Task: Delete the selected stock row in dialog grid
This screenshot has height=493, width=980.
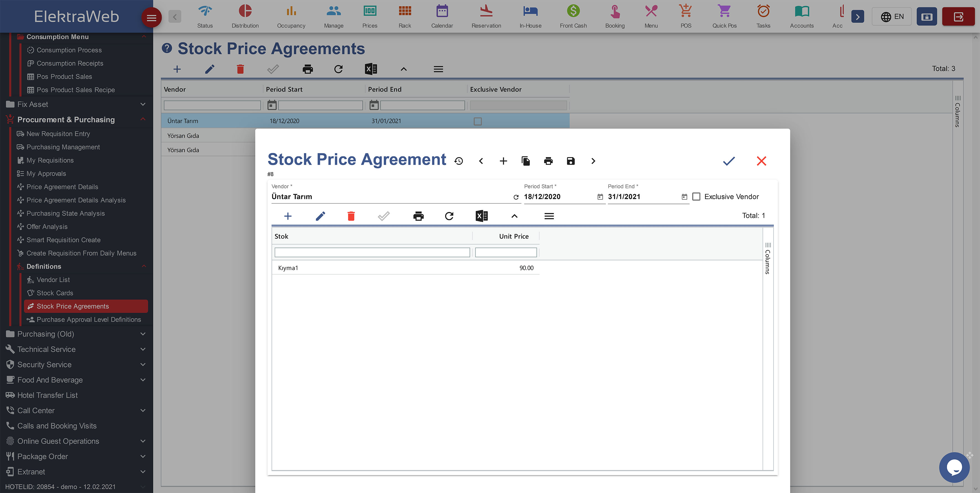Action: pyautogui.click(x=351, y=216)
